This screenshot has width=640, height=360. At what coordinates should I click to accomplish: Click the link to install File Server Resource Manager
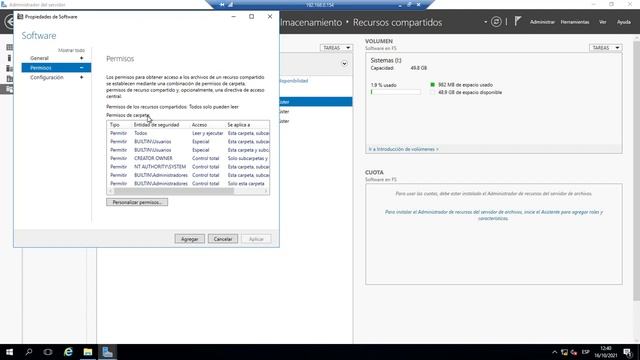click(493, 215)
